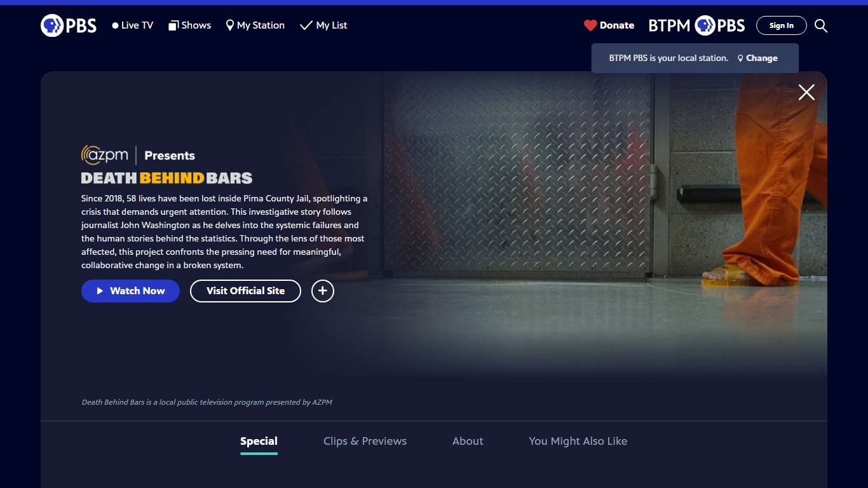Click the PBS logo in top left
The height and width of the screenshot is (488, 868).
tap(68, 25)
